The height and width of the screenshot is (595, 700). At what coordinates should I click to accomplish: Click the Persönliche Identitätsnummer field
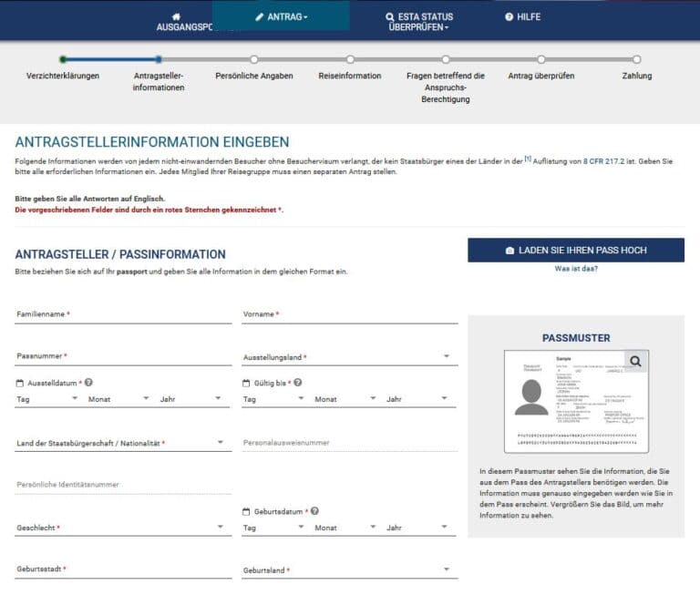(123, 485)
